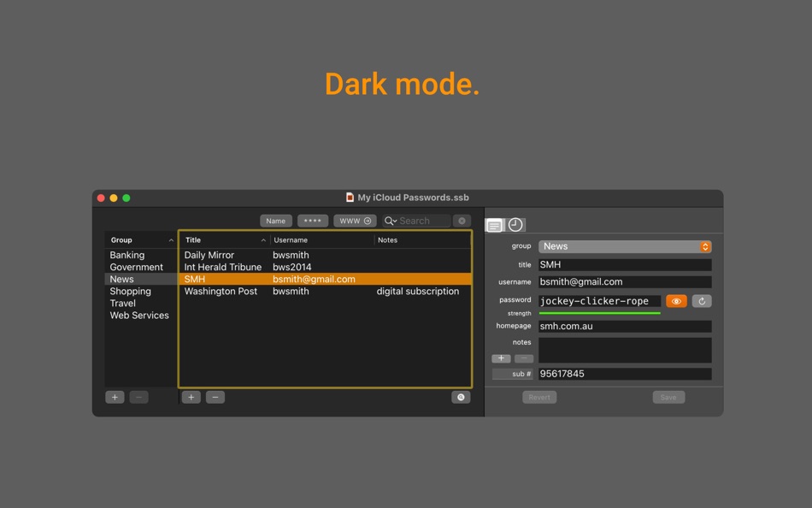This screenshot has height=508, width=812.
Task: Open the search options magnifier dropdown
Action: [390, 221]
